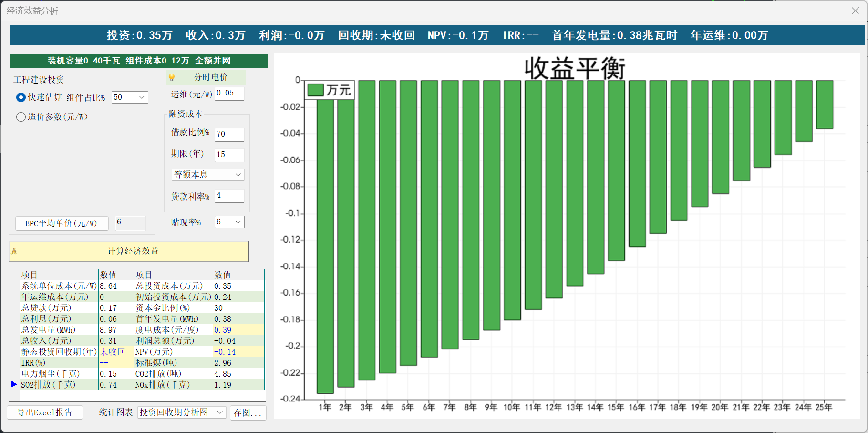Viewport: 868px width, 433px height.
Task: Select the 造价参数(元/W) radio option
Action: [21, 117]
